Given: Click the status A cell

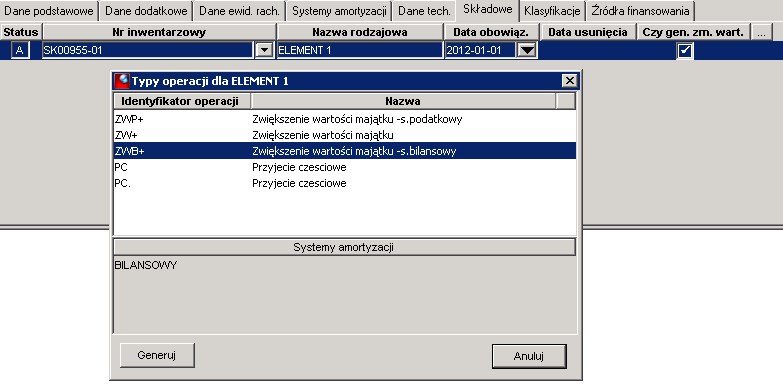Looking at the screenshot, I should click(x=20, y=50).
